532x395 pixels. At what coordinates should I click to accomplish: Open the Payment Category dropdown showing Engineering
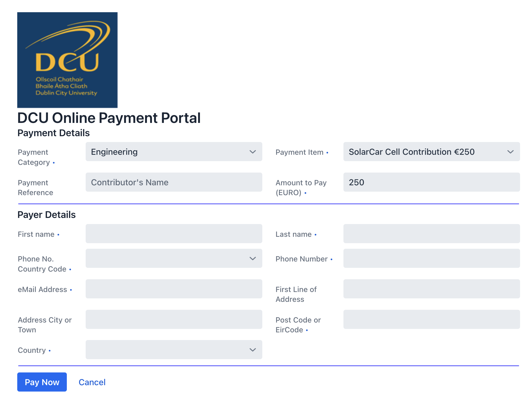click(174, 152)
